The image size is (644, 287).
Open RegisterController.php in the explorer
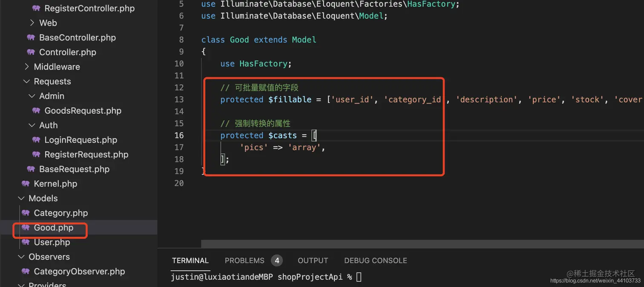point(89,8)
